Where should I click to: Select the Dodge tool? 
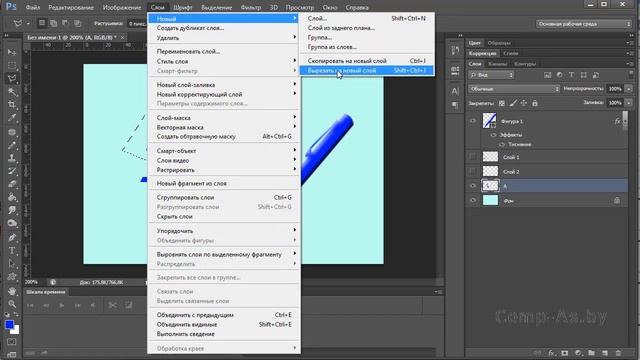click(x=12, y=223)
